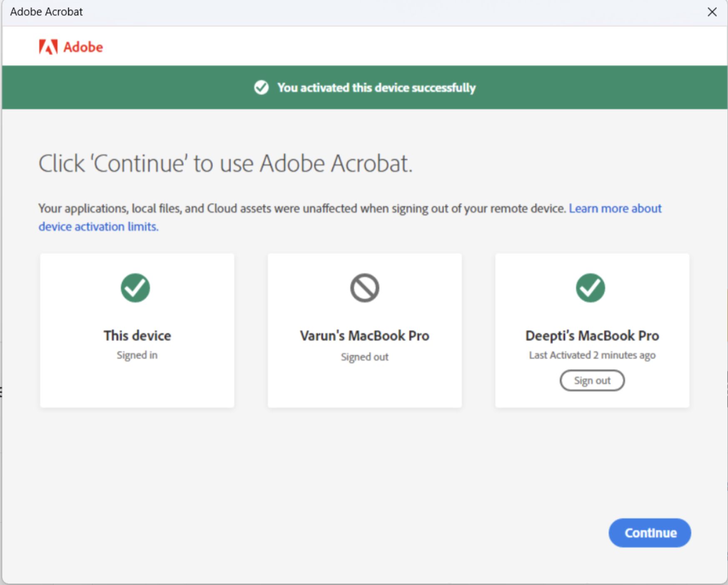Click the 'You activated this device successfully' message

click(x=376, y=87)
